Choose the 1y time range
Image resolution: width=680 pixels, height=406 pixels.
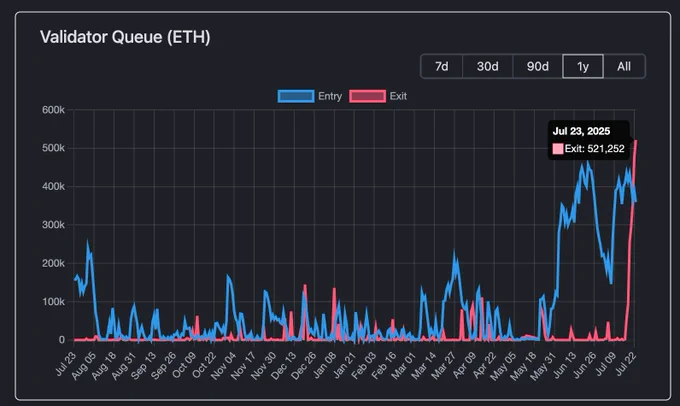coord(583,66)
